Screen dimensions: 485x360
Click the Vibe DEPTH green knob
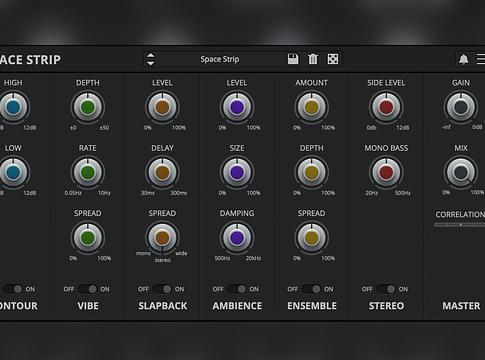click(88, 107)
